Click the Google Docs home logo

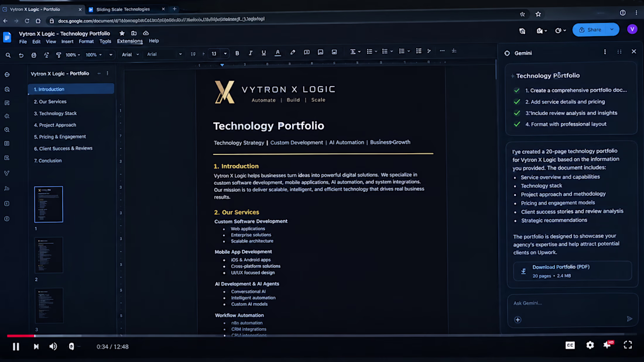coord(7,37)
